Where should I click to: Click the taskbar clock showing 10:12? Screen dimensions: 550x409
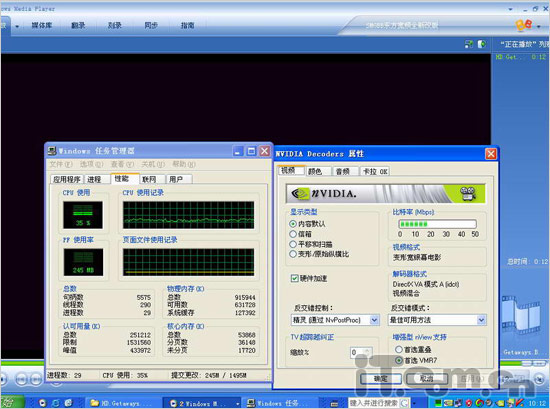pyautogui.click(x=537, y=403)
